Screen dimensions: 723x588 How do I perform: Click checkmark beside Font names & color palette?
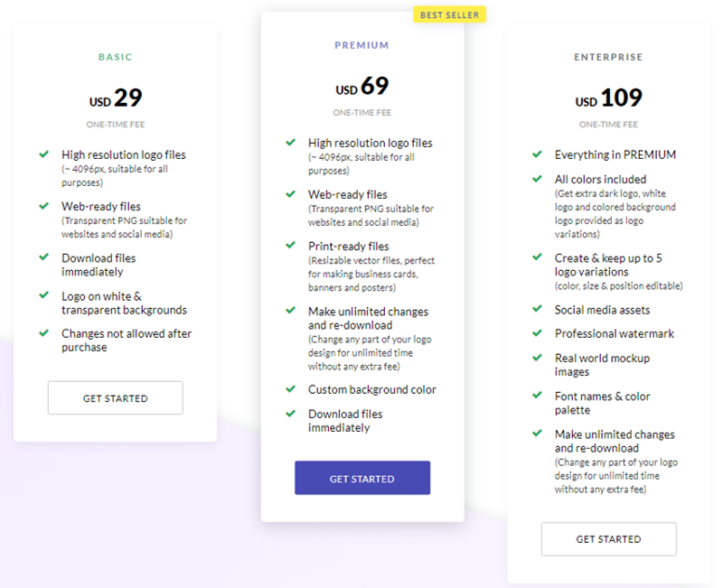click(537, 395)
